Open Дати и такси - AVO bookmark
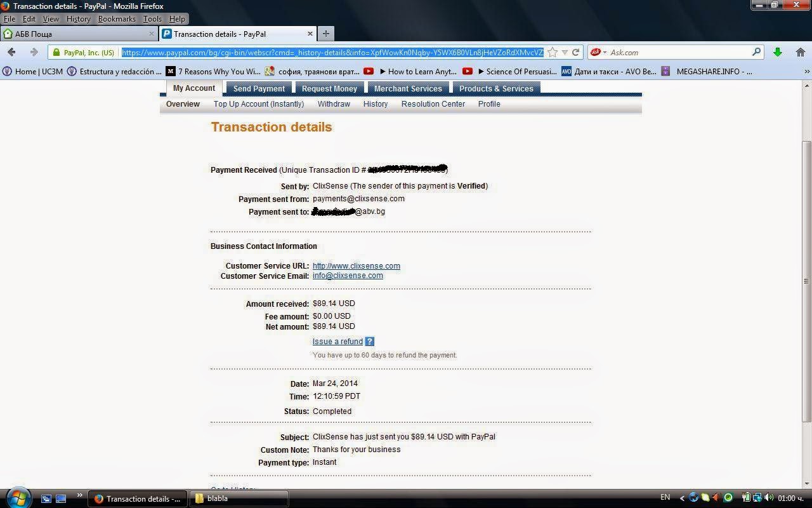Image resolution: width=812 pixels, height=508 pixels. click(609, 72)
